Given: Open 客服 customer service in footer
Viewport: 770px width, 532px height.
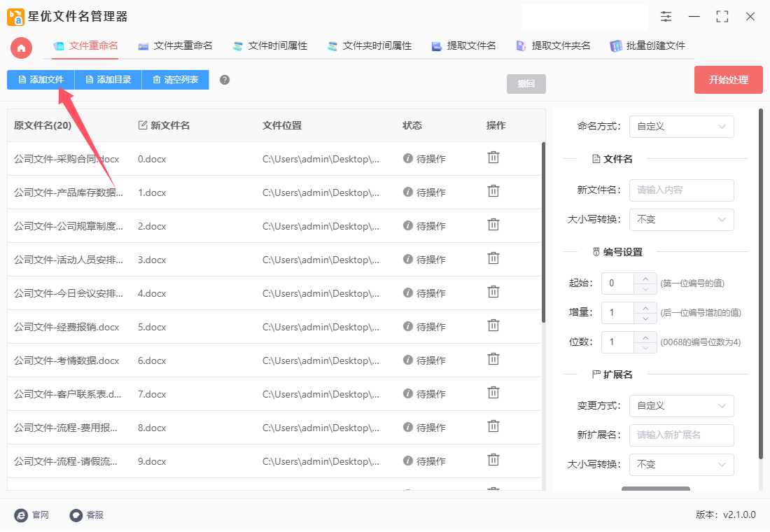Looking at the screenshot, I should pyautogui.click(x=86, y=514).
